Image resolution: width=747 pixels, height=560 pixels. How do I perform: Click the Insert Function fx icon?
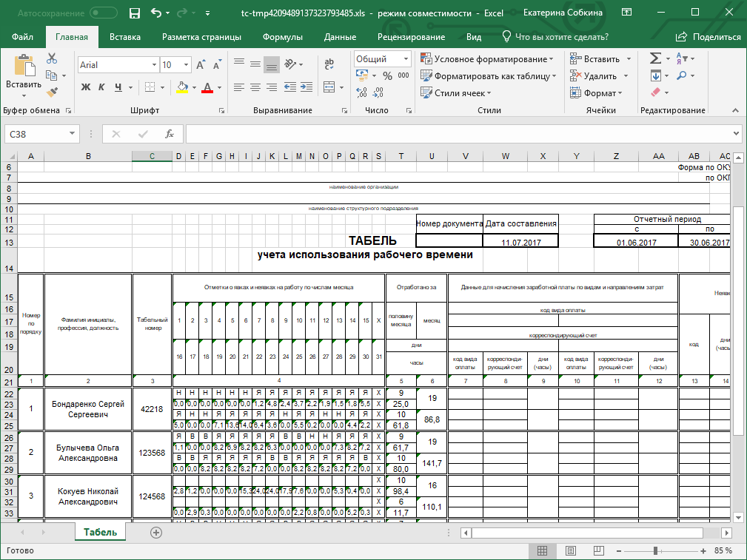(170, 134)
